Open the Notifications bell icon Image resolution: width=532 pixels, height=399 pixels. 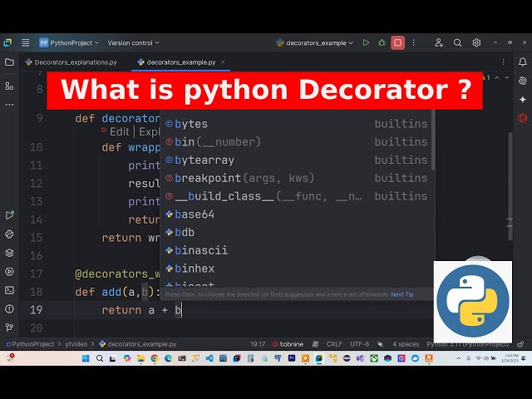[x=523, y=62]
